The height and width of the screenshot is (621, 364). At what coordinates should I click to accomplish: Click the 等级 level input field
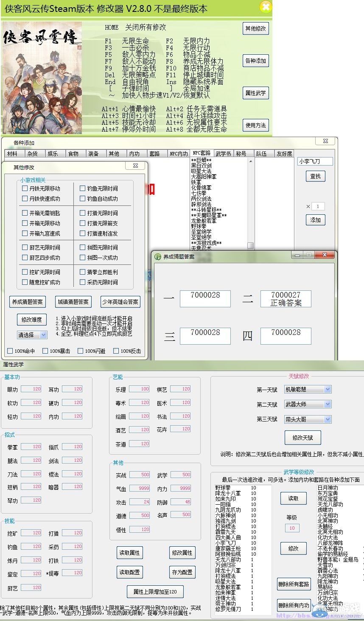pyautogui.click(x=292, y=528)
